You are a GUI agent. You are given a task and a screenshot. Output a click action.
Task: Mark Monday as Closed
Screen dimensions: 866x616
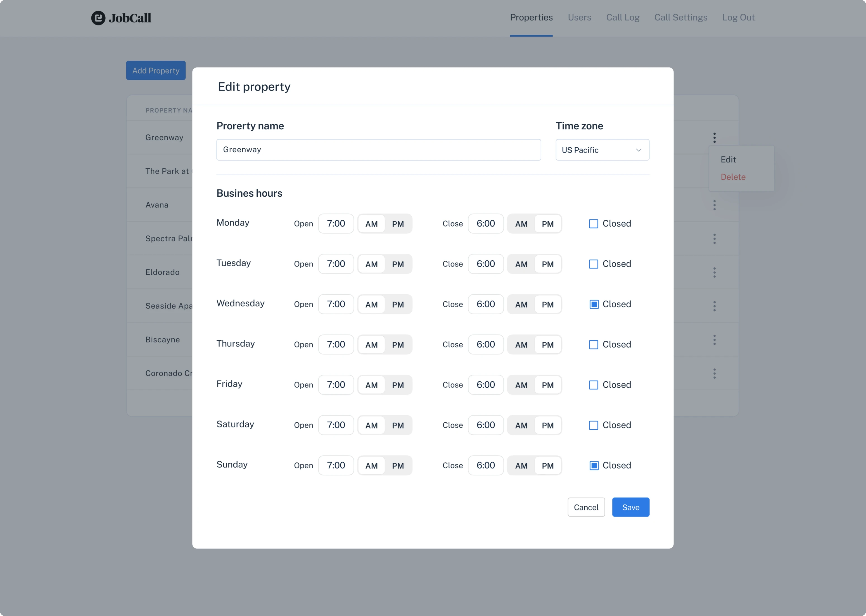coord(594,223)
